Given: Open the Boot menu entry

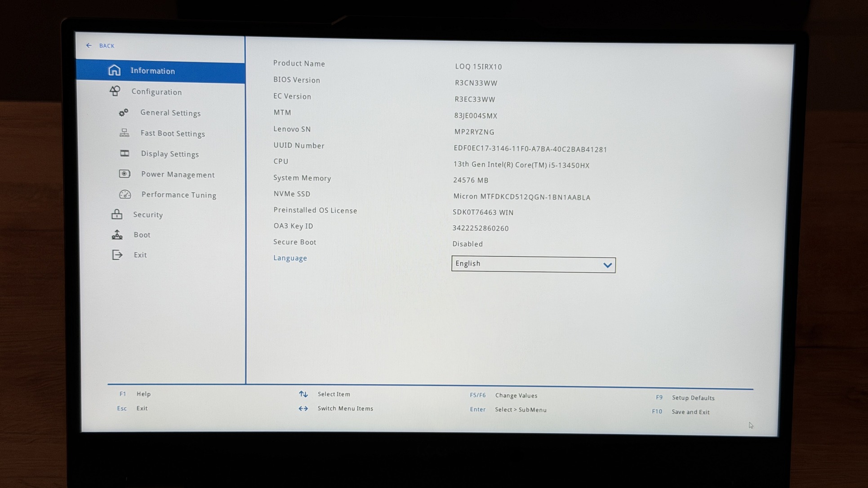Looking at the screenshot, I should 142,235.
